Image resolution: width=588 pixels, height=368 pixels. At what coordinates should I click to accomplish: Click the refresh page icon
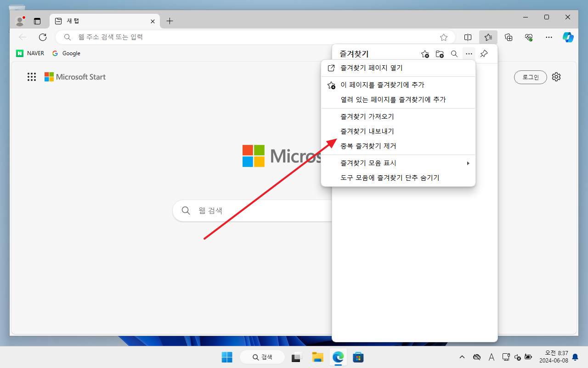click(43, 37)
